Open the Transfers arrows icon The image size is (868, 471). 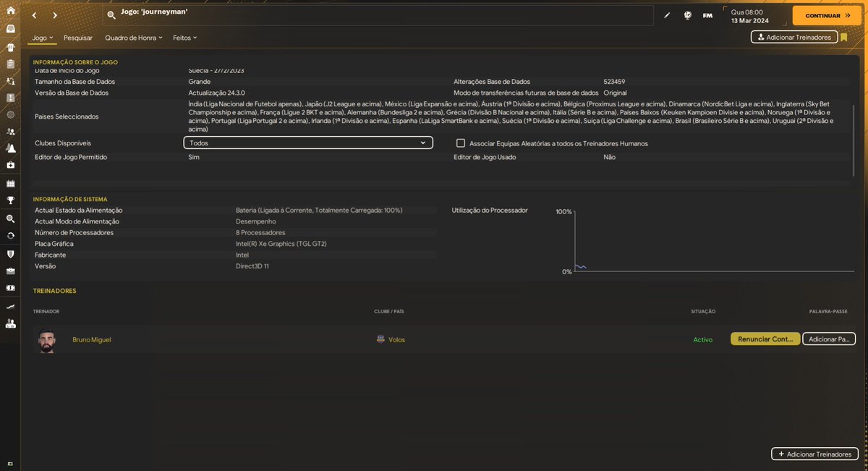10,235
